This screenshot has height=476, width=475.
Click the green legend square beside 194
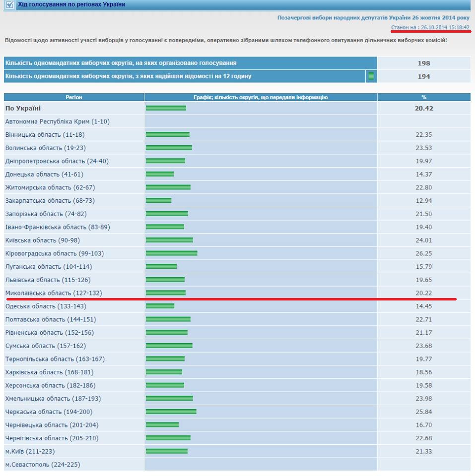pos(371,76)
